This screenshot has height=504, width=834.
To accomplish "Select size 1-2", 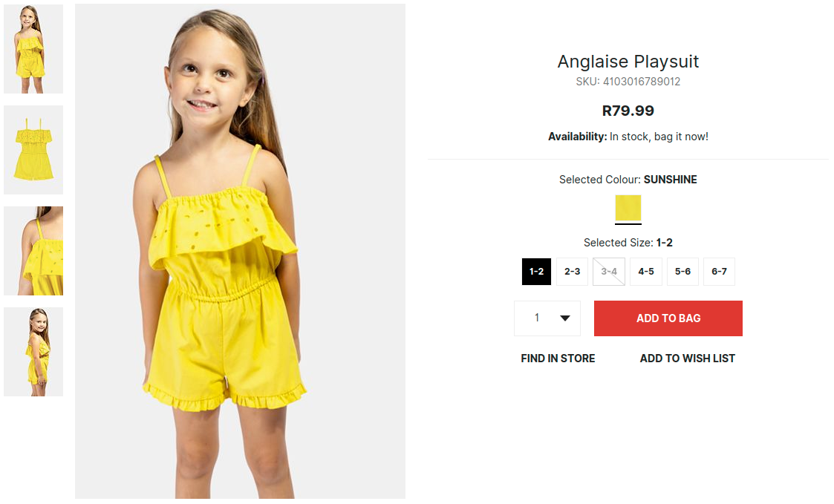I will [536, 272].
